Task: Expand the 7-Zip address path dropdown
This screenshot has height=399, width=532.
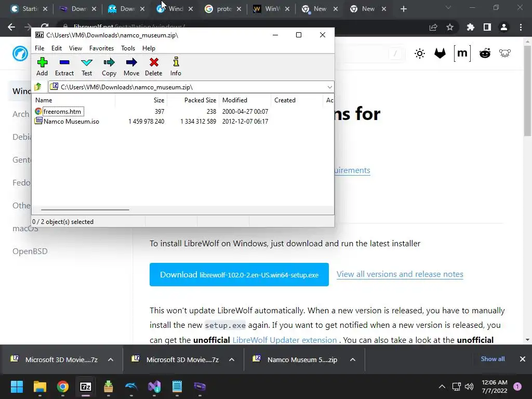Action: (x=329, y=87)
